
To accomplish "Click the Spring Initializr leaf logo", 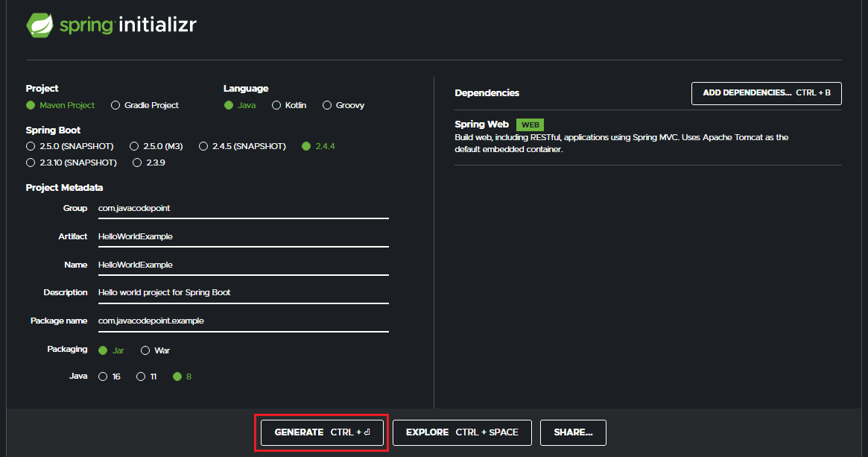I will tap(39, 25).
